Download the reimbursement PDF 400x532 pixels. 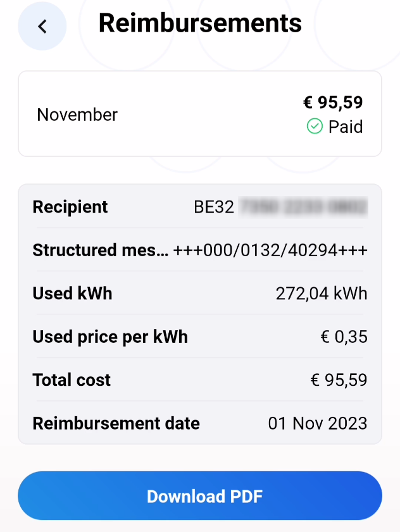[x=199, y=496]
